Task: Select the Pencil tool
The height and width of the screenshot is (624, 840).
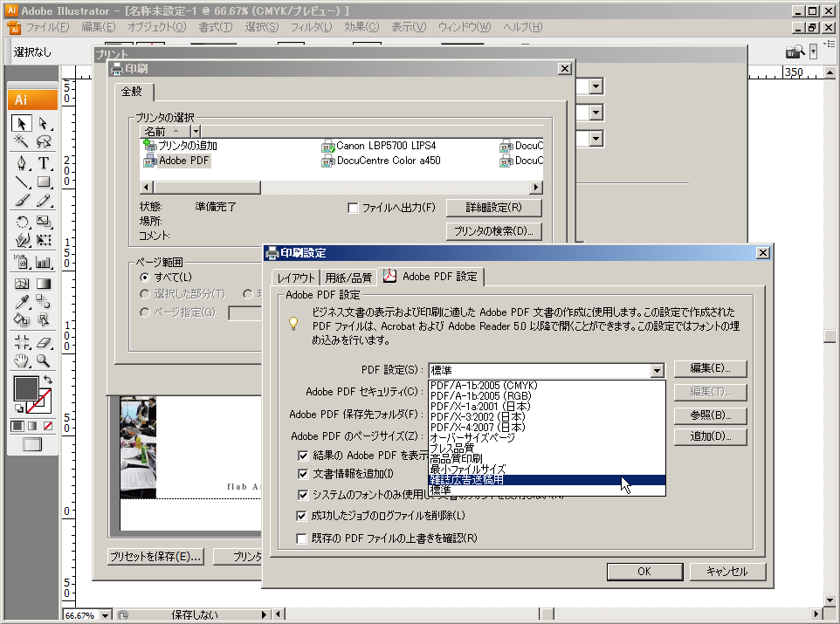Action: 44,201
